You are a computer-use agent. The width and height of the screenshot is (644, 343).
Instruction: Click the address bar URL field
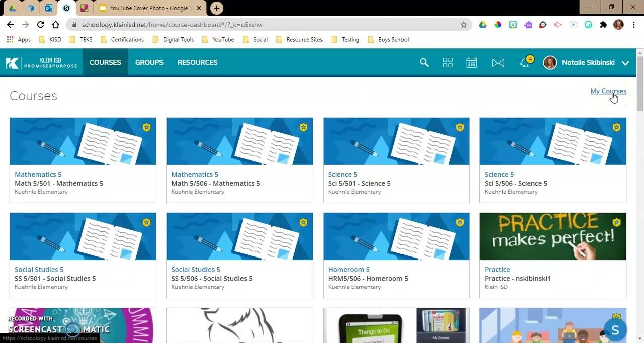pyautogui.click(x=269, y=24)
